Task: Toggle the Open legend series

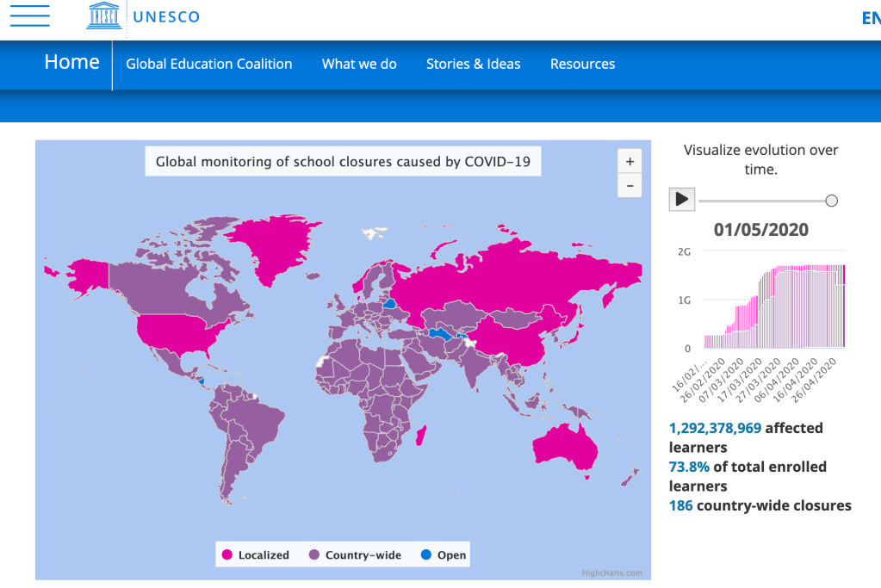Action: coord(444,555)
